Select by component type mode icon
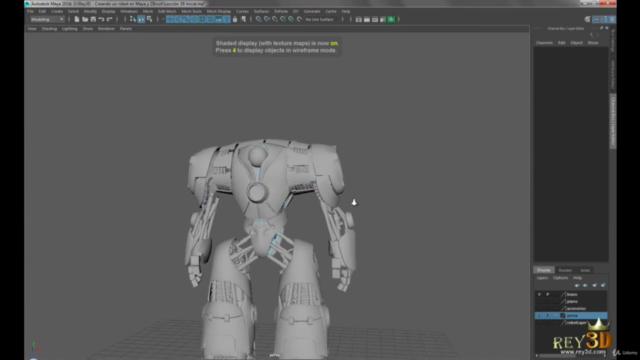The width and height of the screenshot is (640, 360). pos(149,19)
